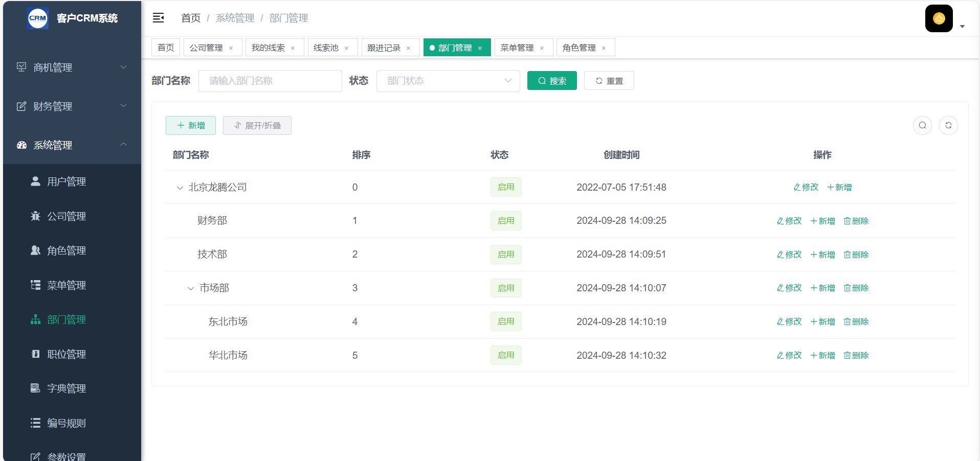Screen dimensions: 980x461
Task: Toggle 展开/折叠 for all departments
Action: [x=257, y=125]
